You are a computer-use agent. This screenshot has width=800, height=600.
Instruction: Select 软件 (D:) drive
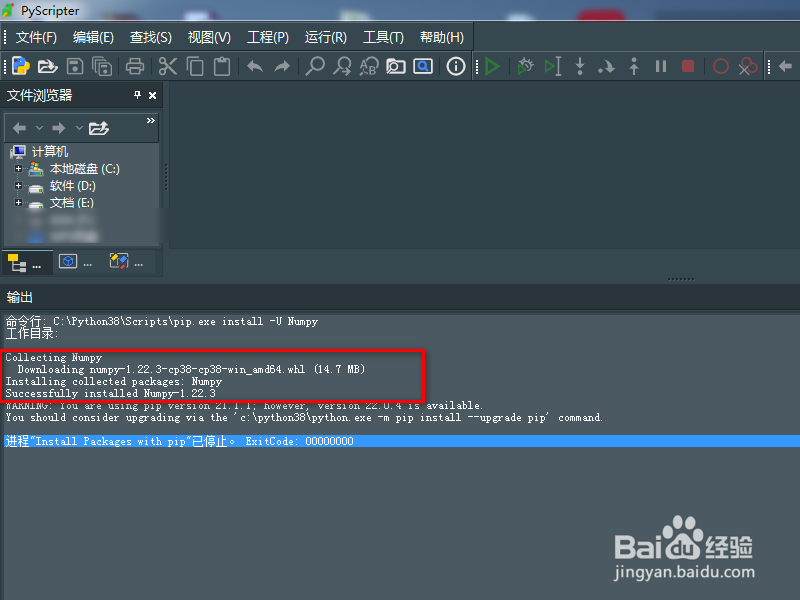[72, 186]
